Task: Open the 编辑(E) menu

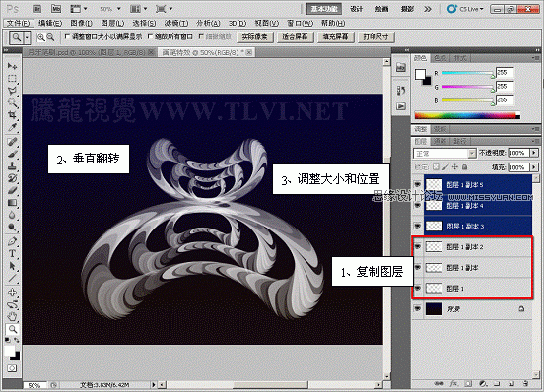Action: tap(50, 23)
